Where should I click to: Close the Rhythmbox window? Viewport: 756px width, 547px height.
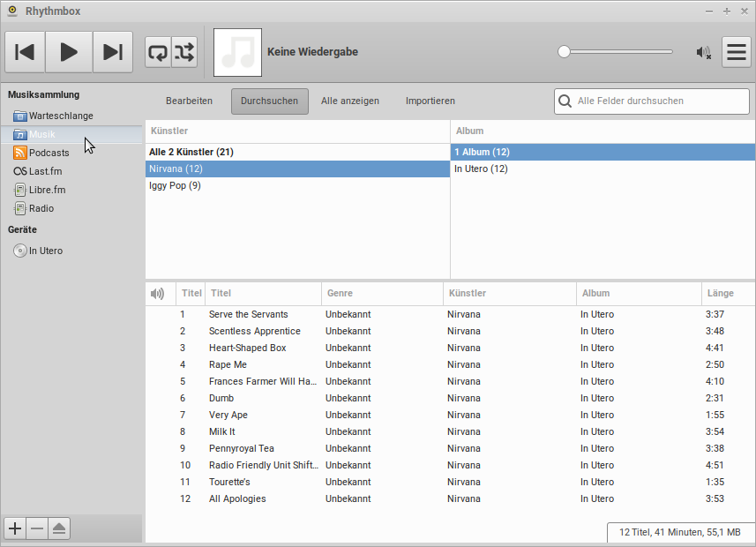[x=745, y=11]
